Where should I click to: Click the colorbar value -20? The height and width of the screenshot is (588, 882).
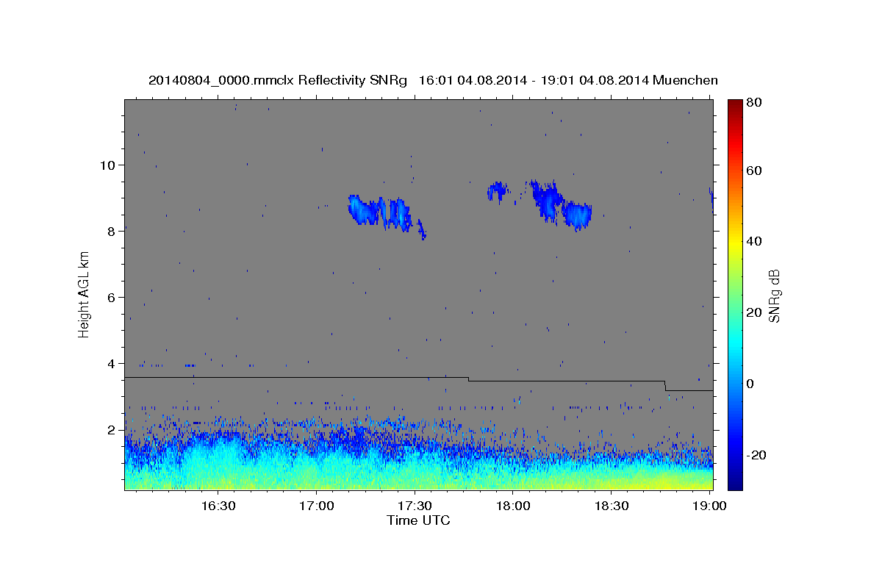[755, 455]
